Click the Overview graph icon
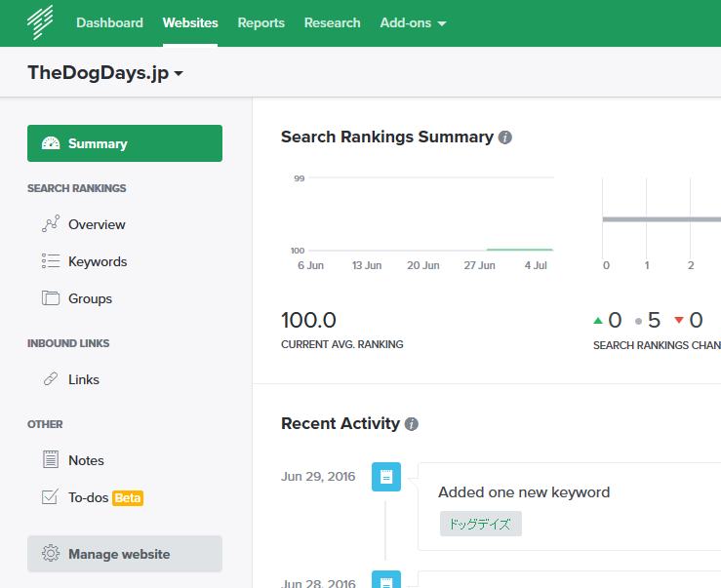Viewport: 721px width, 588px height. point(51,223)
